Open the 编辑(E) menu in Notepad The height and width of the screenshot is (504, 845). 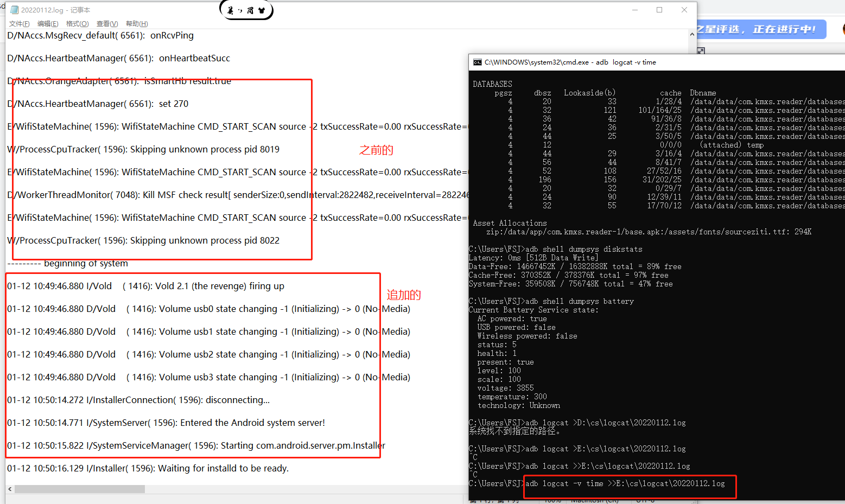coord(48,24)
